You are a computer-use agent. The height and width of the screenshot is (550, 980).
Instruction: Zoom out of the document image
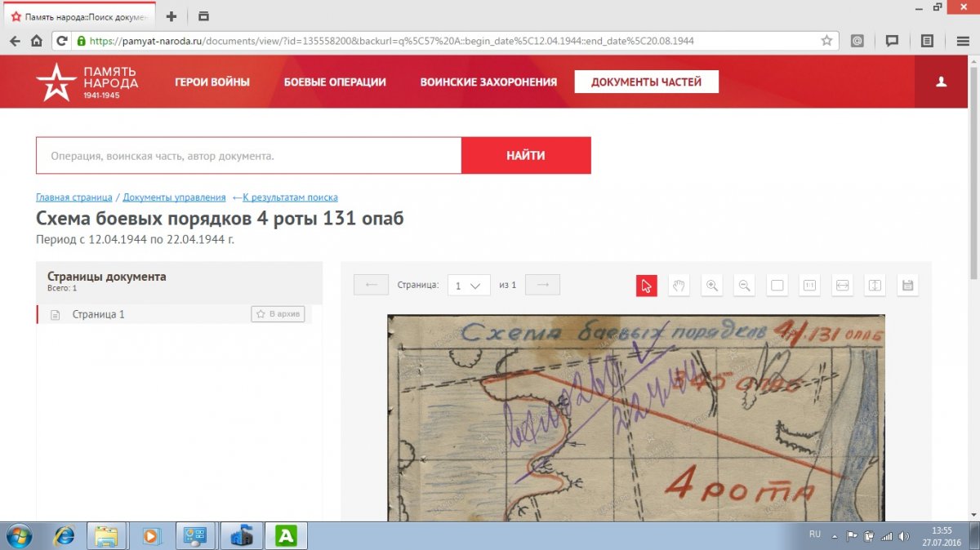745,286
